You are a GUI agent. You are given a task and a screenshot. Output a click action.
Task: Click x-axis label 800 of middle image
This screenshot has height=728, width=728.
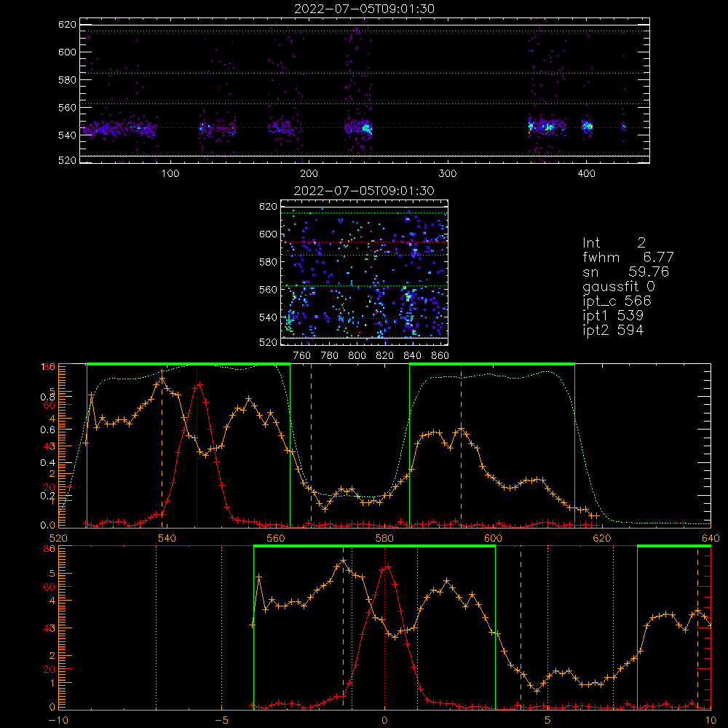point(357,356)
